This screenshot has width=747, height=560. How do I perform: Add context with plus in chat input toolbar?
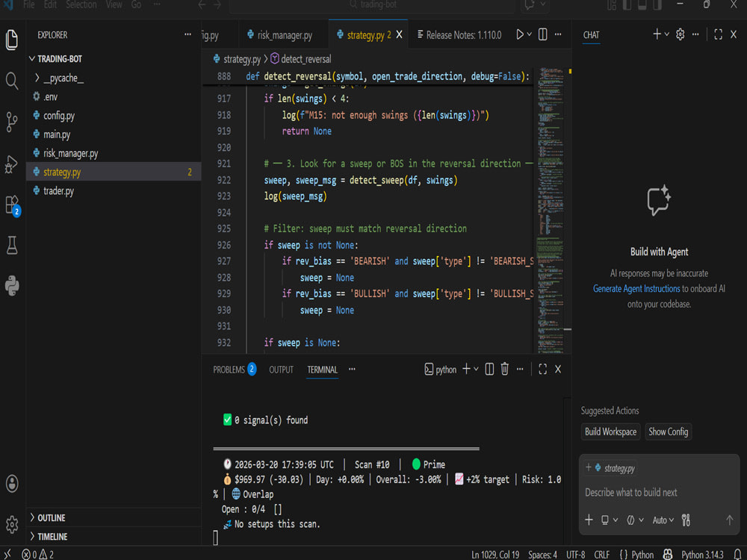589,520
